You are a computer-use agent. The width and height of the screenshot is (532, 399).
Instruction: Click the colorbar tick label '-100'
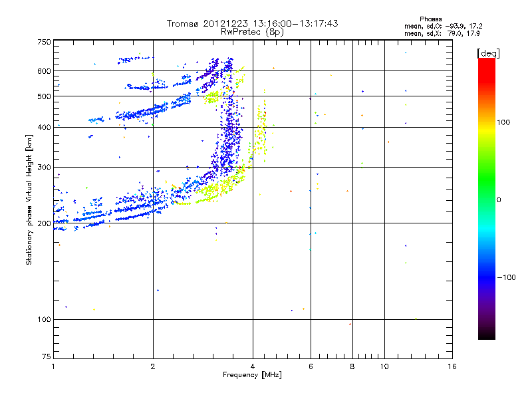(506, 277)
